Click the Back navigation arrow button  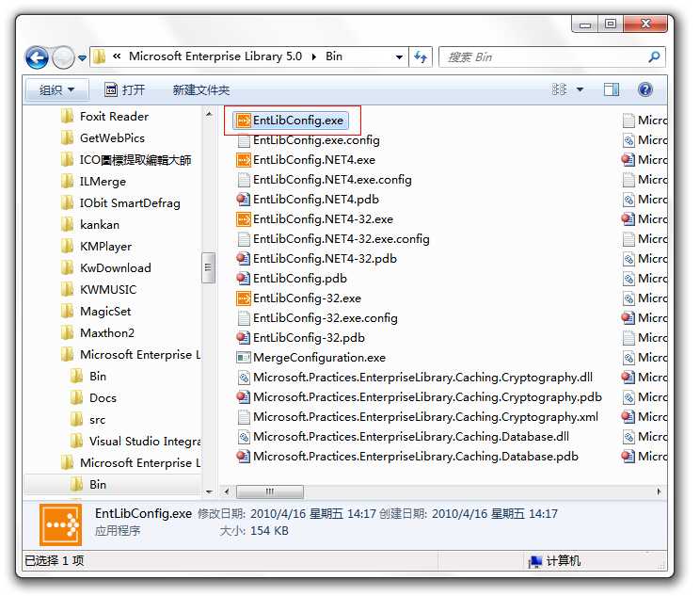click(37, 57)
